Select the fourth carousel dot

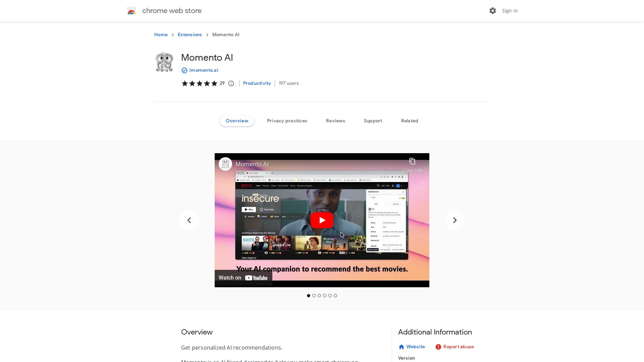pyautogui.click(x=325, y=296)
